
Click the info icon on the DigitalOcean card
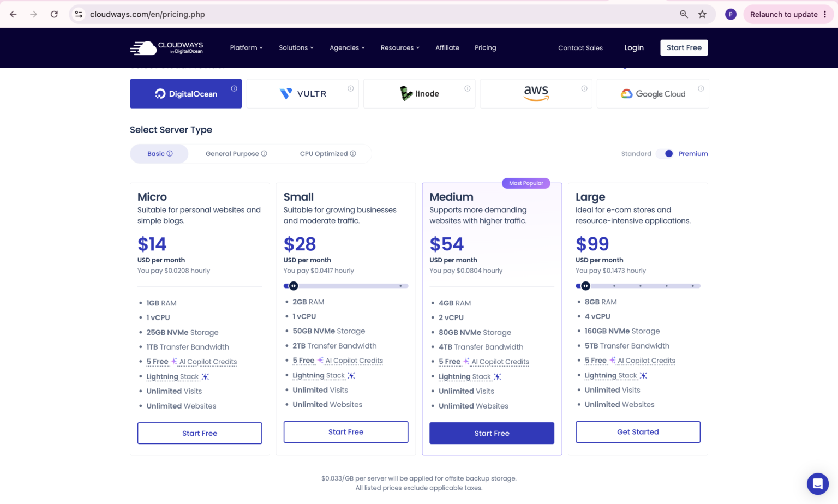tap(234, 88)
